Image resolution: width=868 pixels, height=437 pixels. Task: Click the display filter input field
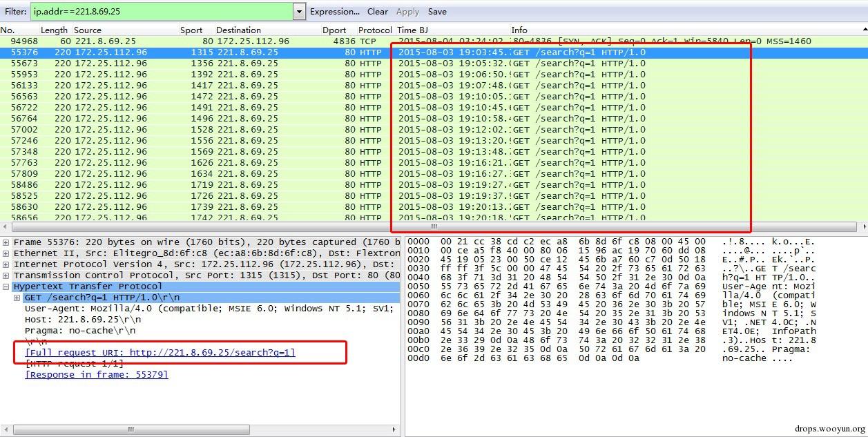(x=162, y=12)
